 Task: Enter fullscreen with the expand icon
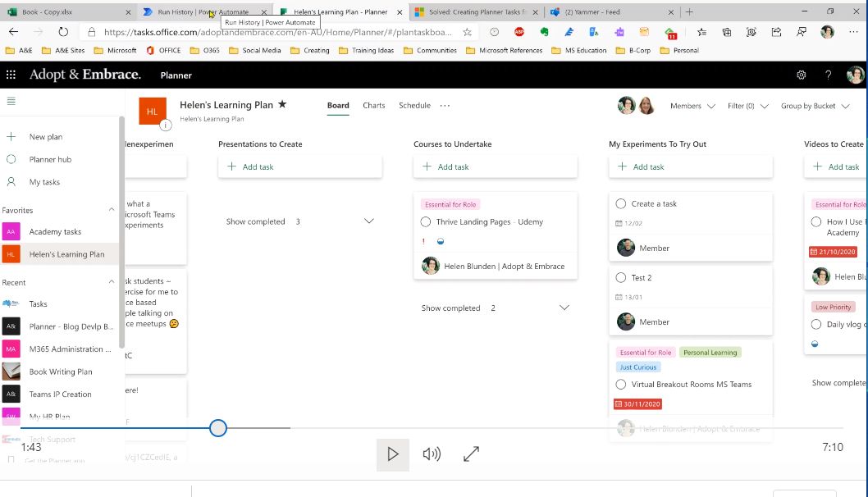[471, 454]
